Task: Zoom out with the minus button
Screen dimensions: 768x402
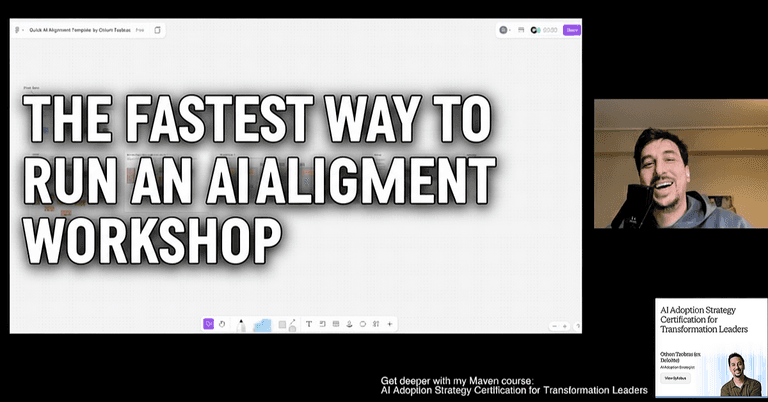Action: pos(554,326)
